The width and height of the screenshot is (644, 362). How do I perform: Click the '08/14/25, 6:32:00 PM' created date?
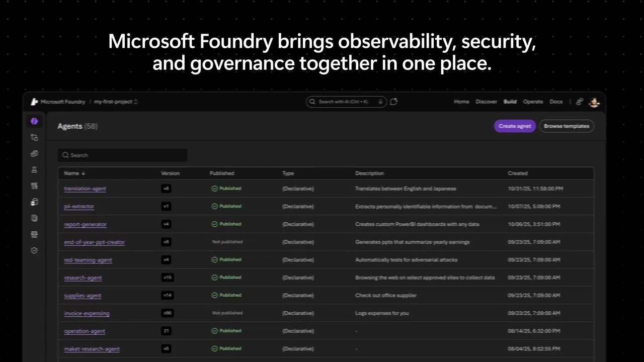tap(534, 331)
